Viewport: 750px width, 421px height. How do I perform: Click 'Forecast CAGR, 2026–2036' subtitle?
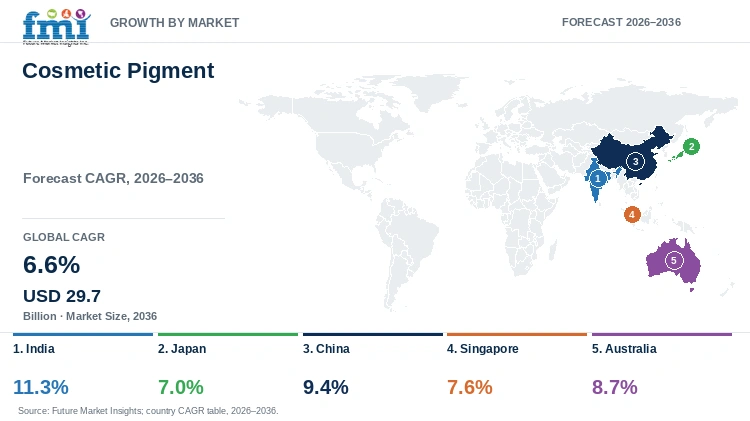[113, 178]
